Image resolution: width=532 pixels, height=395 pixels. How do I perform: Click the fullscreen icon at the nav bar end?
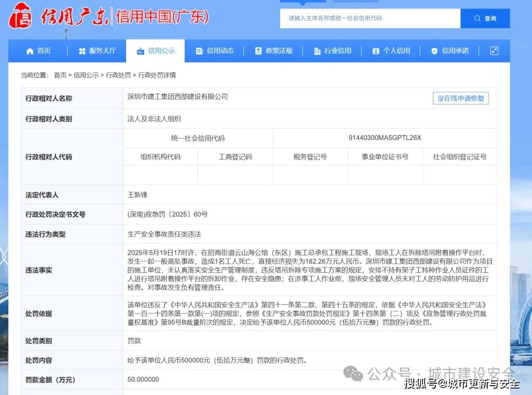[x=495, y=51]
